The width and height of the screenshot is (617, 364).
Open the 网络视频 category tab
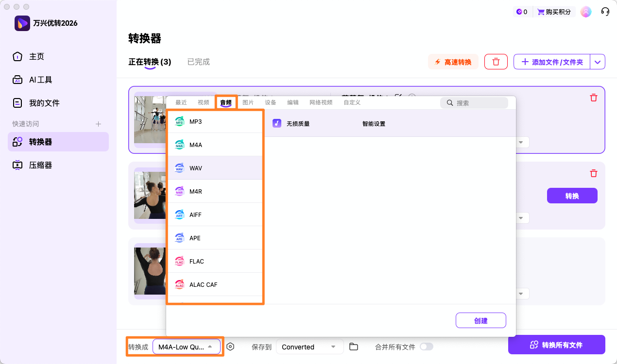pyautogui.click(x=321, y=102)
